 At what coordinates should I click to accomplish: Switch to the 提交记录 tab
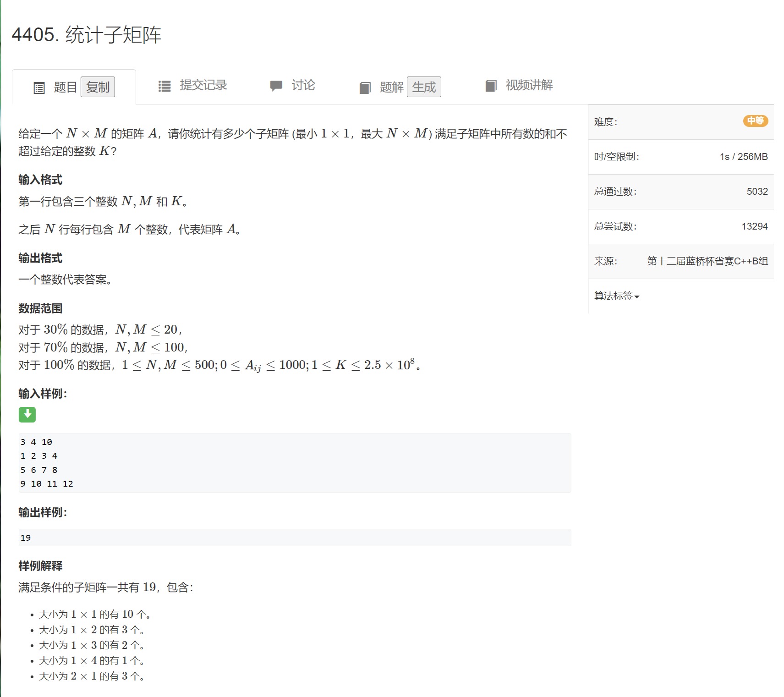[x=192, y=85]
